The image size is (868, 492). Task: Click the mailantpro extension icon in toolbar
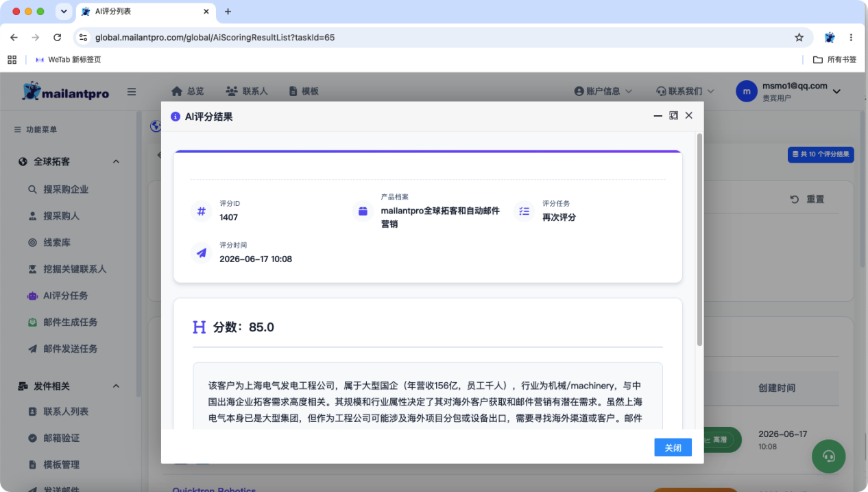pos(830,37)
